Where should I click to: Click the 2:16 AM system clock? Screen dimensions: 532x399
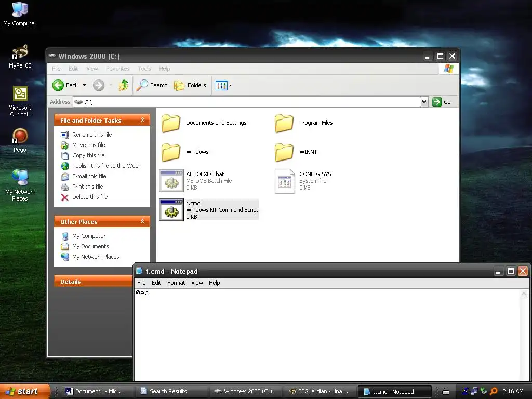pos(513,392)
